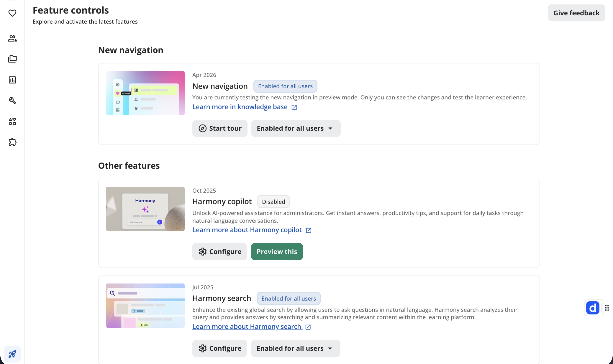Image resolution: width=613 pixels, height=364 pixels.
Task: Click the wrench tools sidebar icon
Action: pyautogui.click(x=12, y=101)
